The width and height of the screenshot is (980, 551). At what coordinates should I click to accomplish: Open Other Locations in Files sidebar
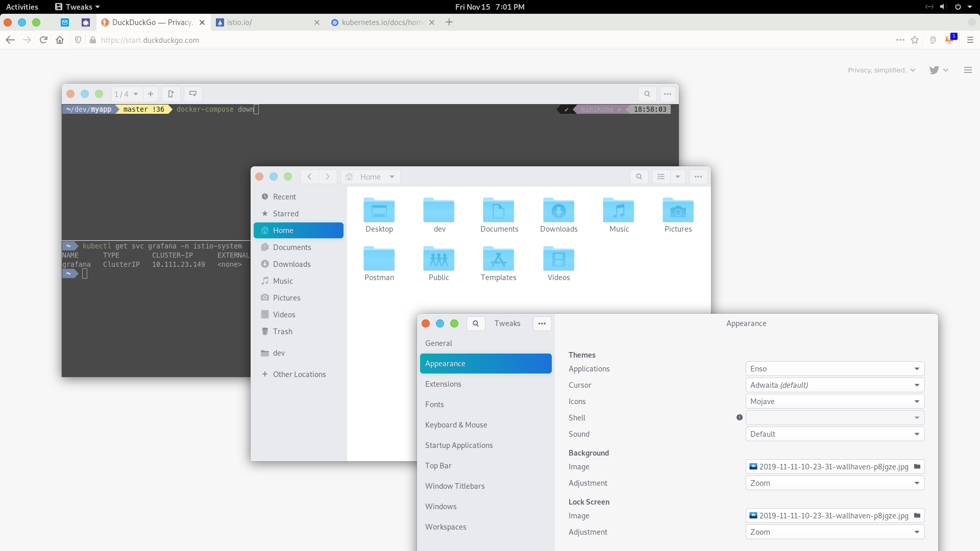[299, 374]
